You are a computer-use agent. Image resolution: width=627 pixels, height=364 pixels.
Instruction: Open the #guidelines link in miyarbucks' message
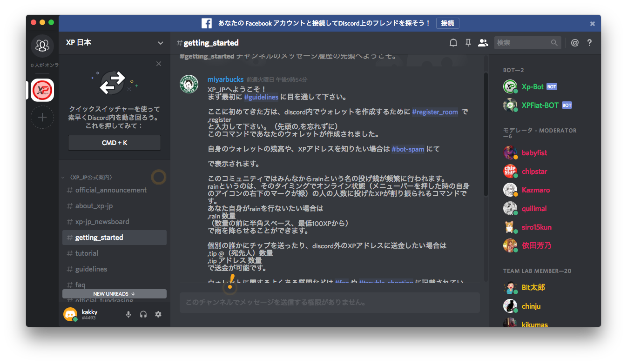coord(261,97)
